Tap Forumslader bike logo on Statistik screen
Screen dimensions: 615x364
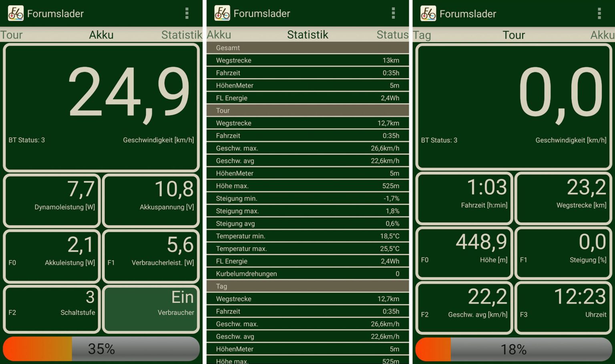222,13
